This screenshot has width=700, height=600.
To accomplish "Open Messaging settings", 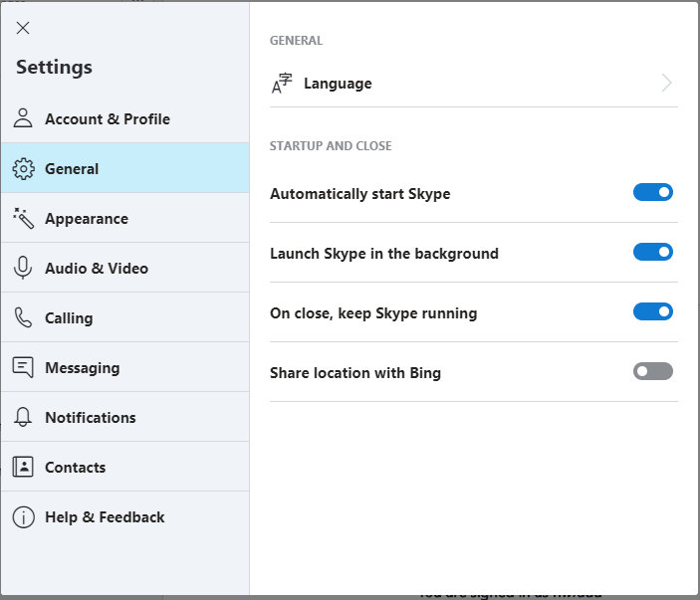I will coord(125,367).
